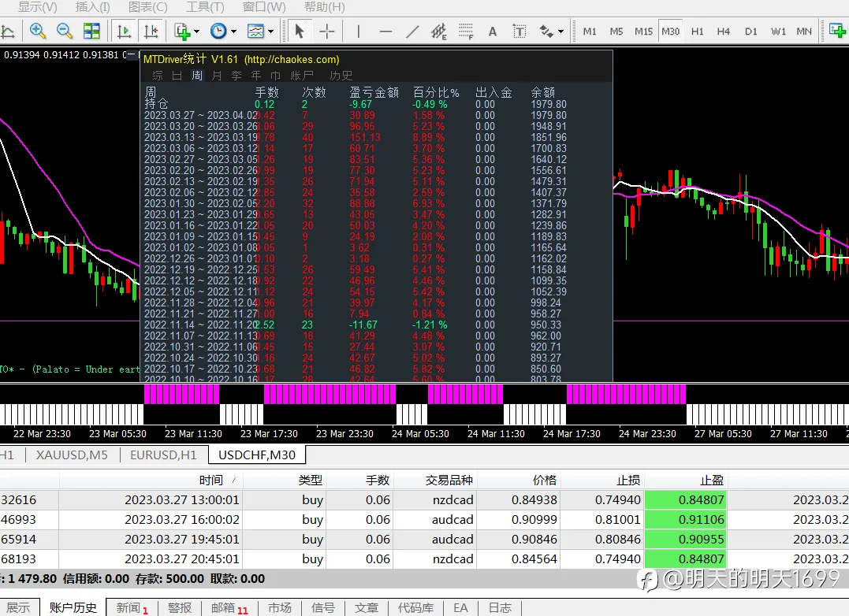Image resolution: width=849 pixels, height=616 pixels.
Task: Expand the Indicators list dropdown arrow
Action: click(196, 32)
